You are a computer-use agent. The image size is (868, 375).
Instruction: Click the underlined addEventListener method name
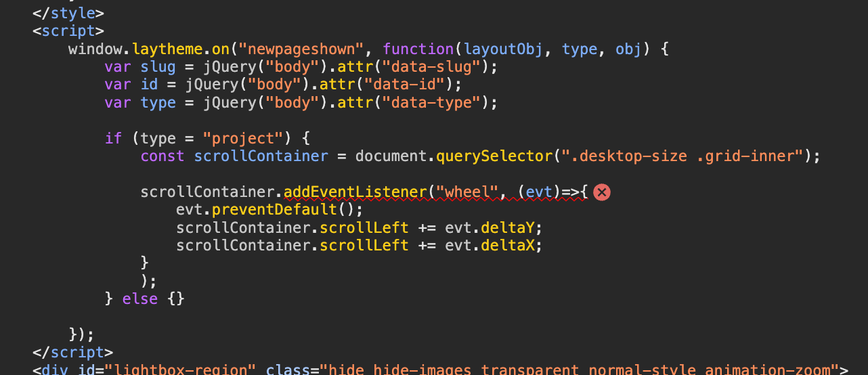(x=355, y=192)
